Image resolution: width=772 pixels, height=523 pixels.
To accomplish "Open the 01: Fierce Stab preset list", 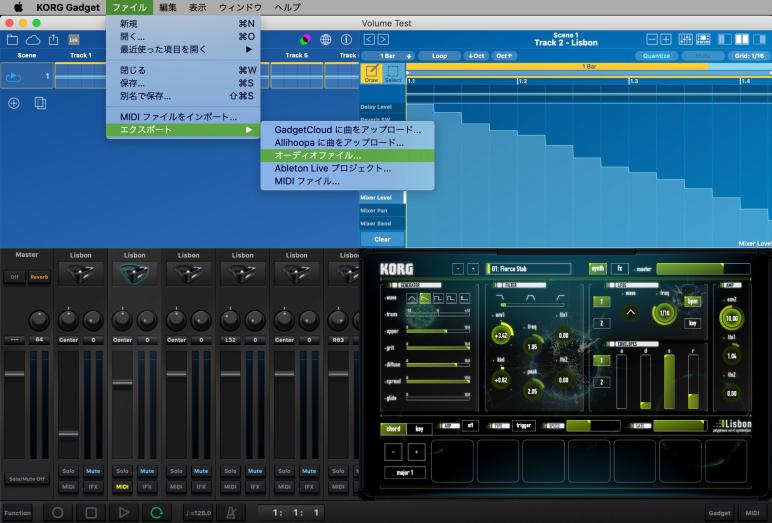I will [x=528, y=268].
